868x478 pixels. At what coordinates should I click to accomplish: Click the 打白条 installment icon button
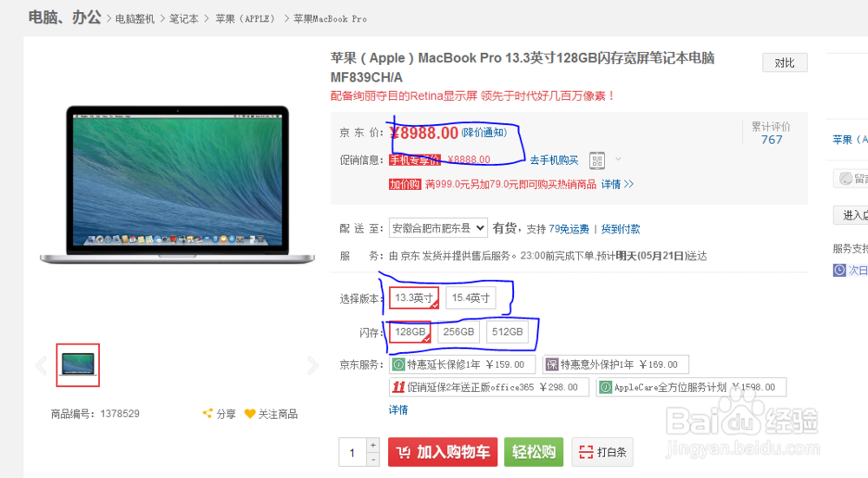point(602,452)
